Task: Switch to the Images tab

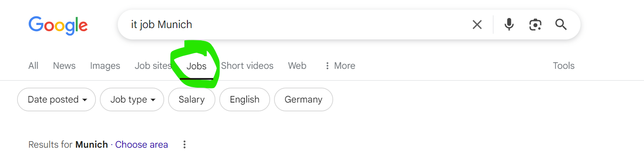Action: 105,66
